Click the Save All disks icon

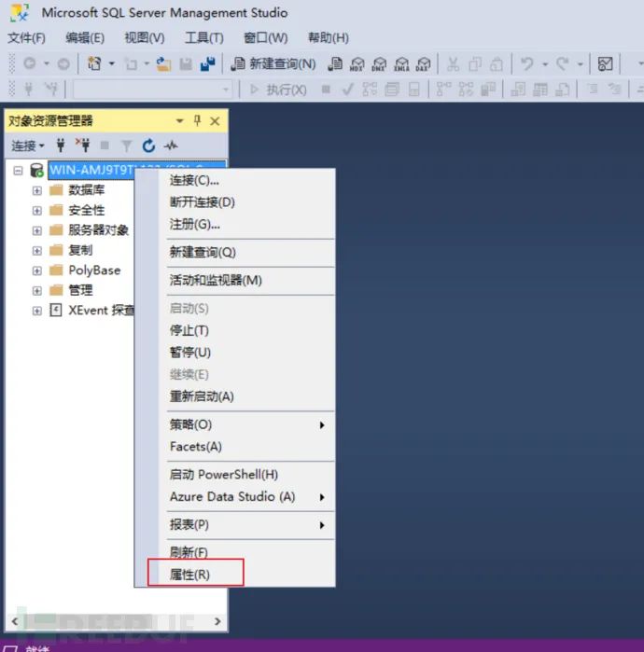coord(207,64)
